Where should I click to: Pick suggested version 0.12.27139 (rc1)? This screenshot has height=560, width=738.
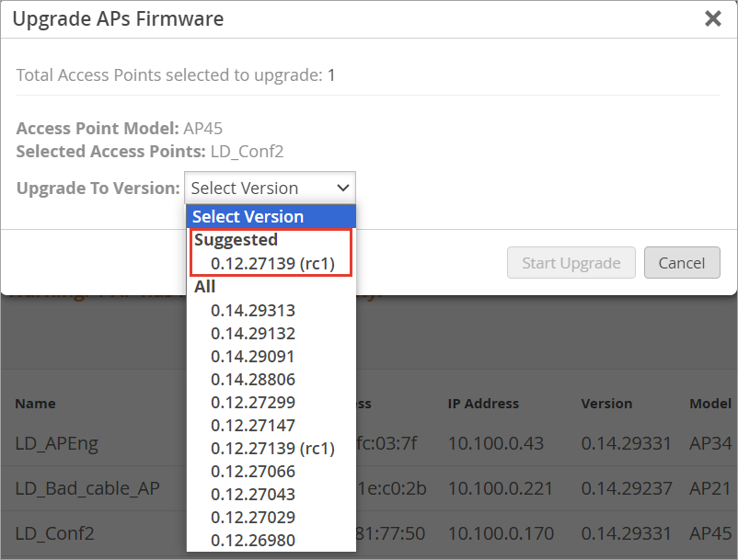[x=272, y=264]
